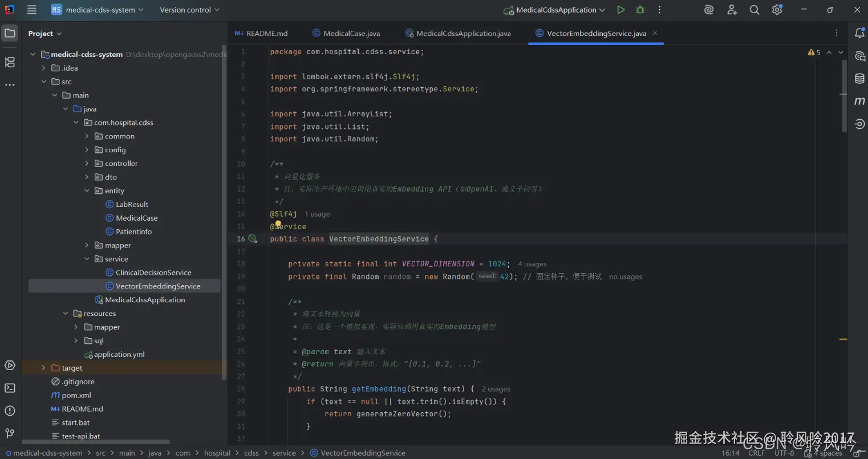Click the project panel horizontal scrollbar
868x459 pixels.
pos(96,442)
